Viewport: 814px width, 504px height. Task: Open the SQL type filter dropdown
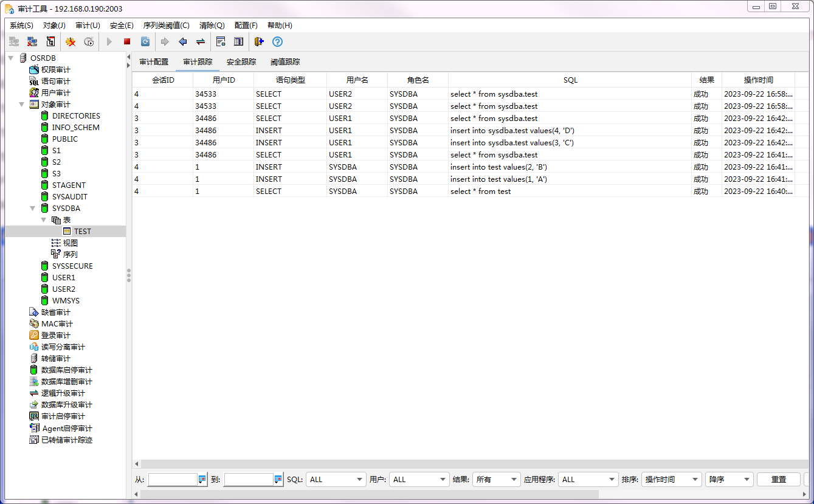[x=336, y=479]
